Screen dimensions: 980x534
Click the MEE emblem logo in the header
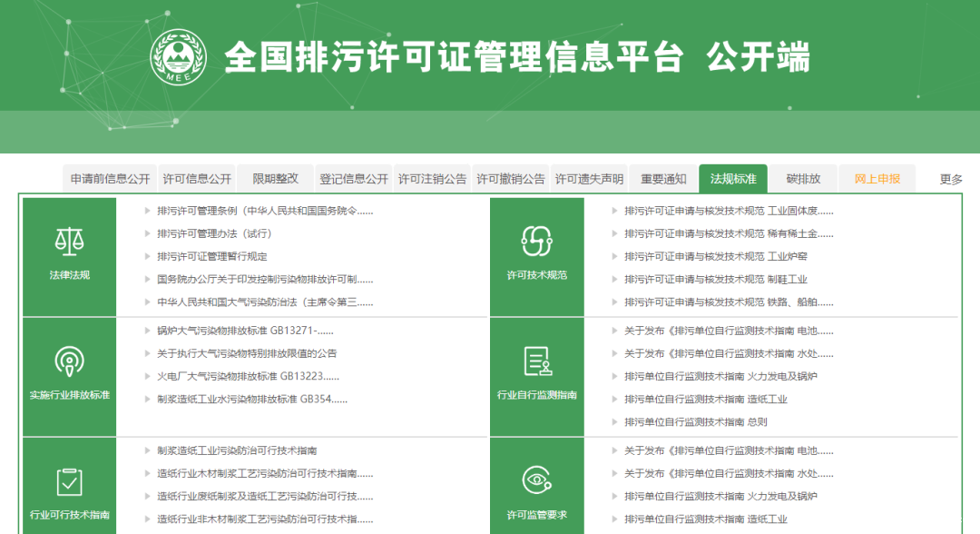click(181, 56)
